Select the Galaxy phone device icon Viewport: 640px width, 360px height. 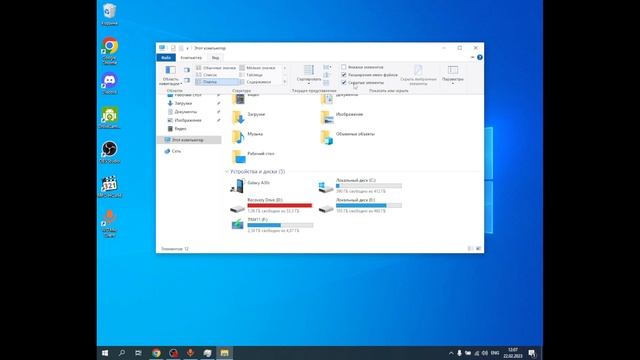[238, 186]
